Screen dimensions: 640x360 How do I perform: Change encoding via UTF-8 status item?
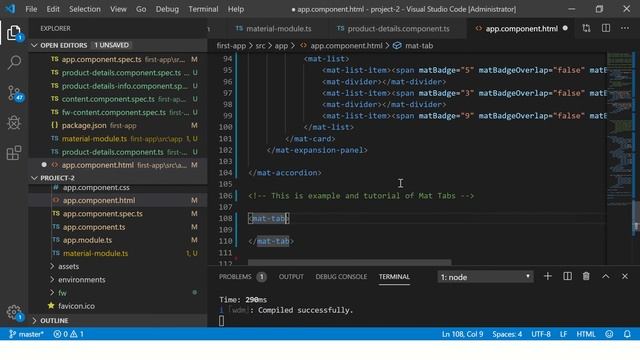541,334
